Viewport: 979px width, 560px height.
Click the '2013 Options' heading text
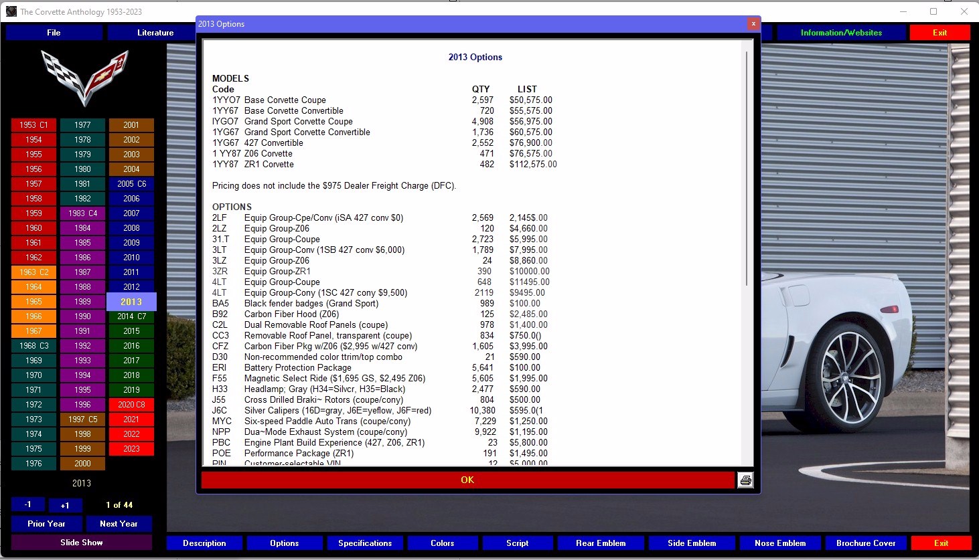click(475, 58)
